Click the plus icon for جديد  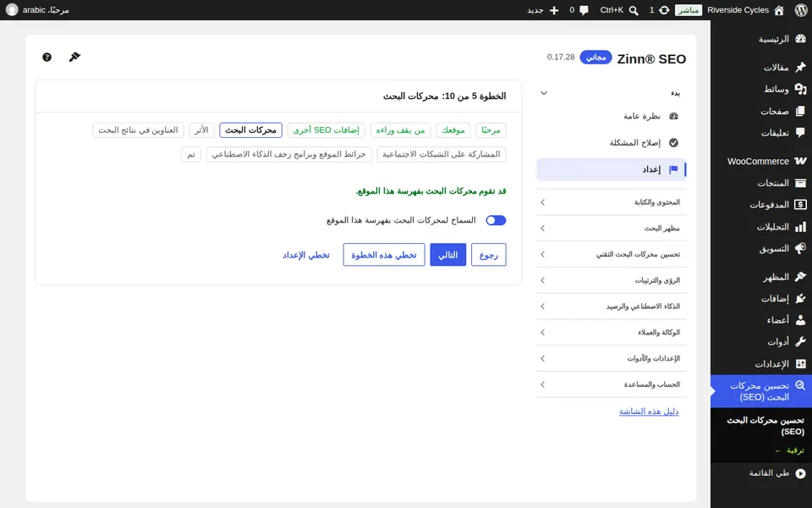(x=554, y=10)
